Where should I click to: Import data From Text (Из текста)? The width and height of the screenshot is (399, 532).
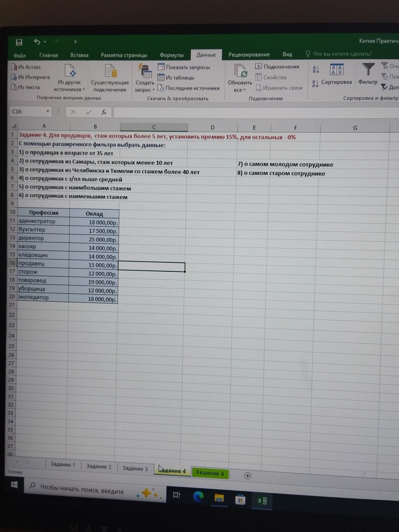tap(25, 87)
